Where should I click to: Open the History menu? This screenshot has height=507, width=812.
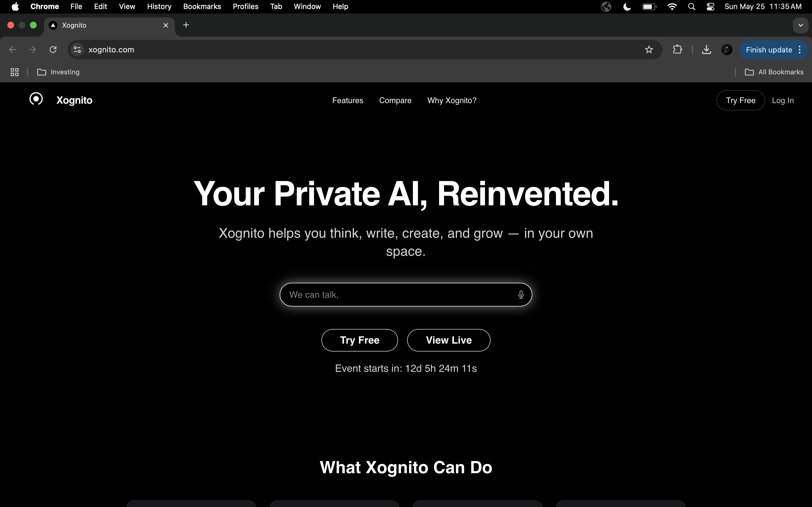point(159,7)
